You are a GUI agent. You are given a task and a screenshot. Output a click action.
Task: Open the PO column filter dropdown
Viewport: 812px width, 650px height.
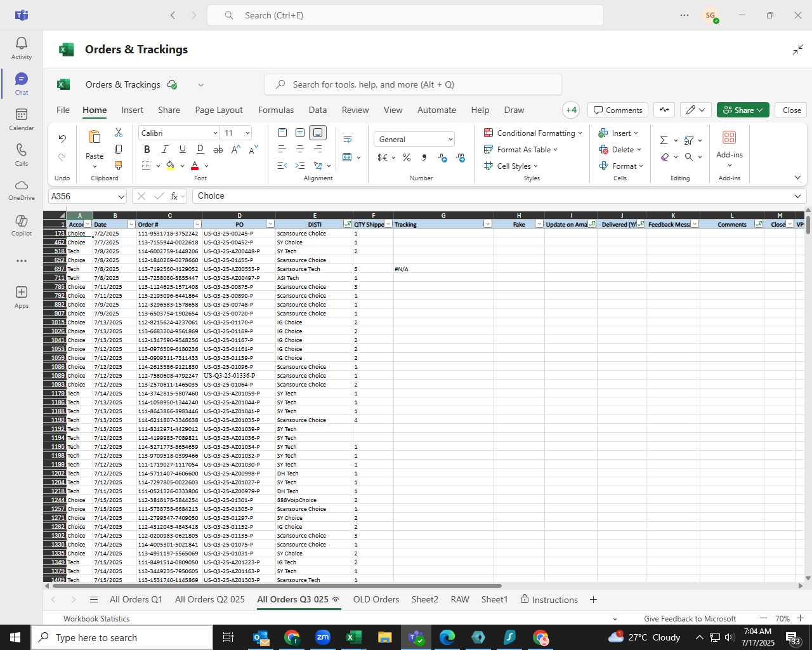[270, 224]
